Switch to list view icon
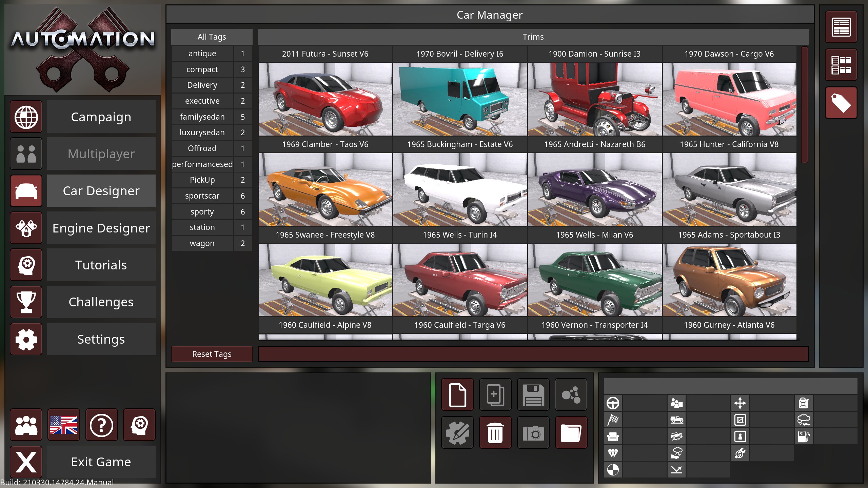This screenshot has height=488, width=868. pos(841,27)
